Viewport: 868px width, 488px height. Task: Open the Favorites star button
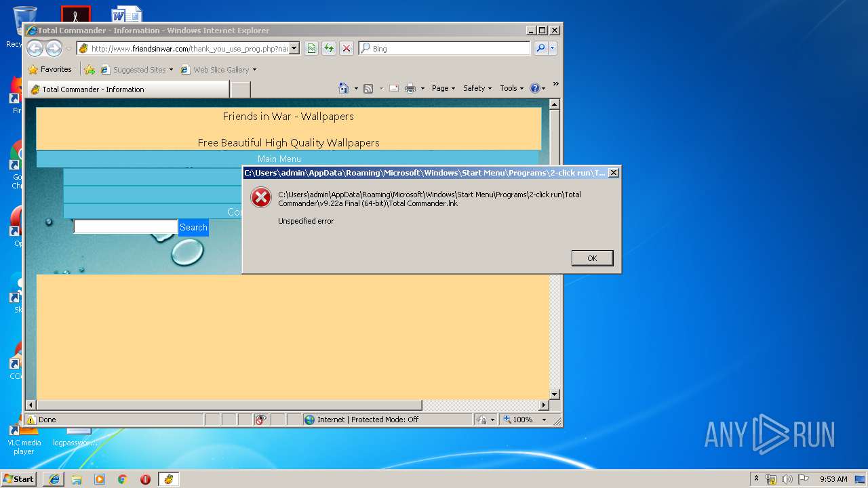[50, 69]
